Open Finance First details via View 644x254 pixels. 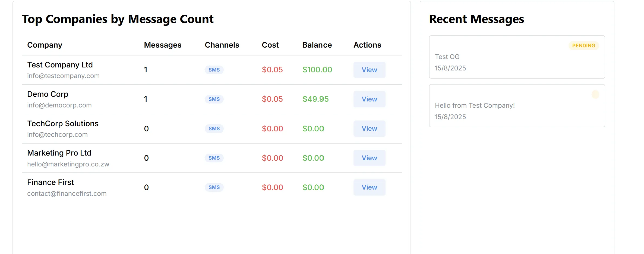coord(369,187)
